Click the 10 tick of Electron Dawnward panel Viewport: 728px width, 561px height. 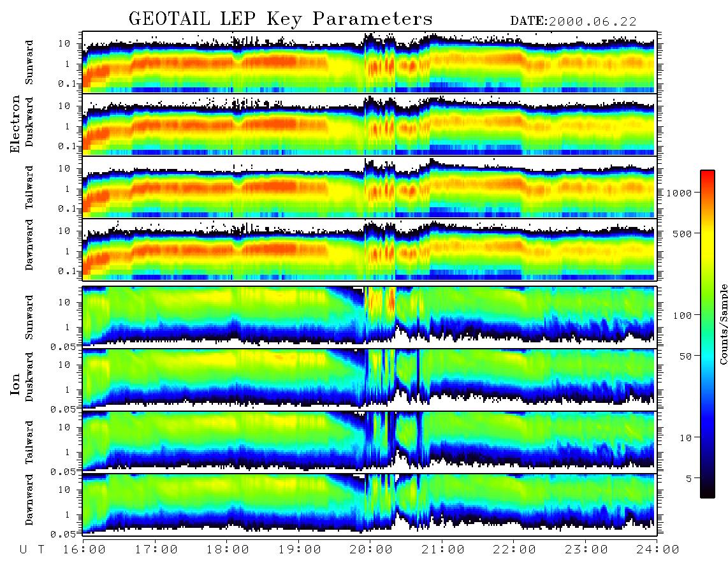coord(64,231)
